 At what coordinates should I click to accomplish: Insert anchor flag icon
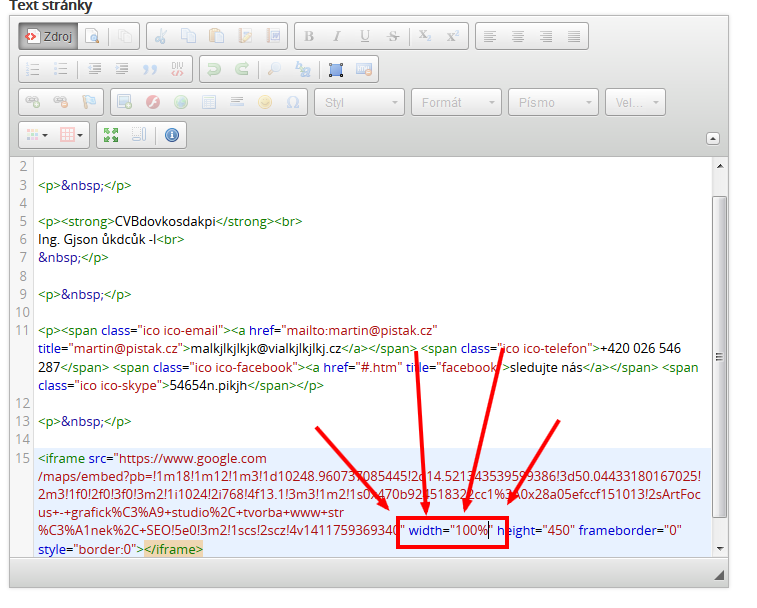click(x=89, y=102)
